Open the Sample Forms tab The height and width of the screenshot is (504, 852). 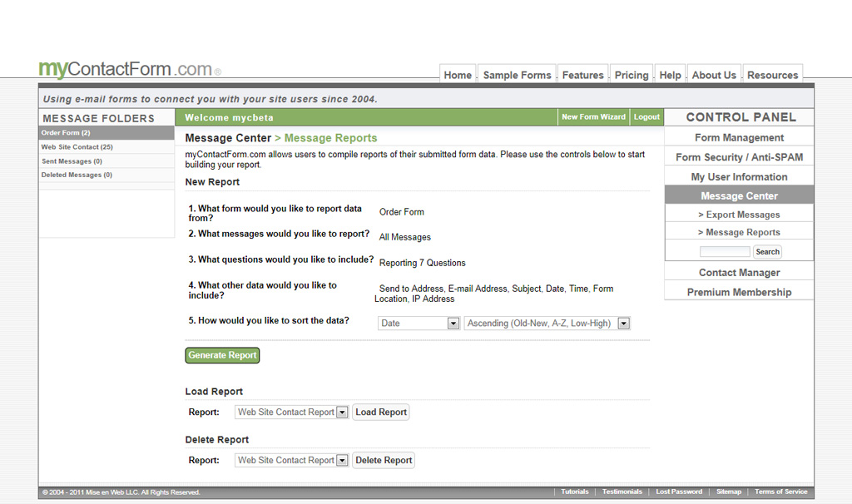tap(517, 75)
